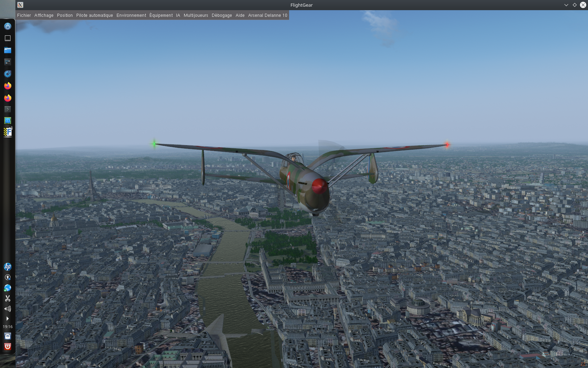
Task: Open the sliders system settings icon
Action: pyautogui.click(x=8, y=62)
